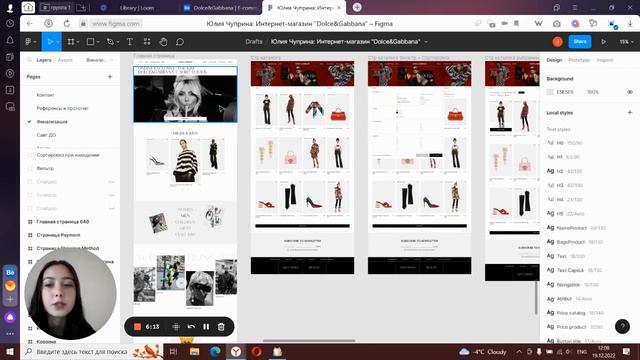640x360 pixels.
Task: Open browser downloads arrow
Action: coord(630,24)
